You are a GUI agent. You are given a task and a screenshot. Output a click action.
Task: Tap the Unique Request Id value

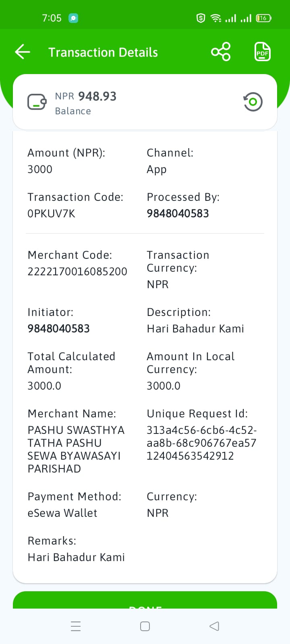(x=201, y=443)
